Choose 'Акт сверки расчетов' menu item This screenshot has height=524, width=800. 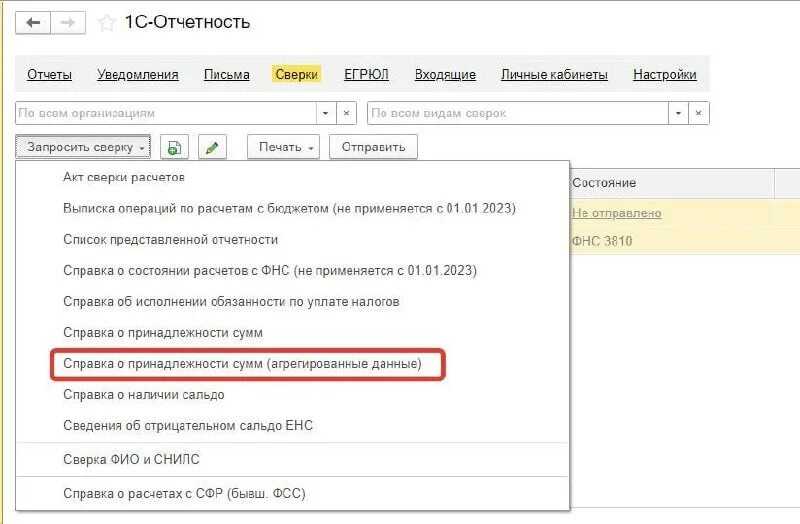pos(292,178)
